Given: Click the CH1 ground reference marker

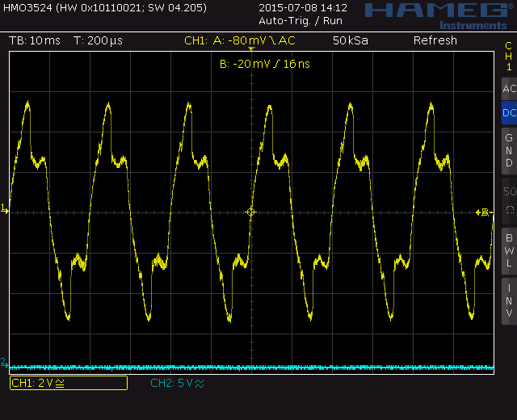Looking at the screenshot, I should click(x=4, y=210).
